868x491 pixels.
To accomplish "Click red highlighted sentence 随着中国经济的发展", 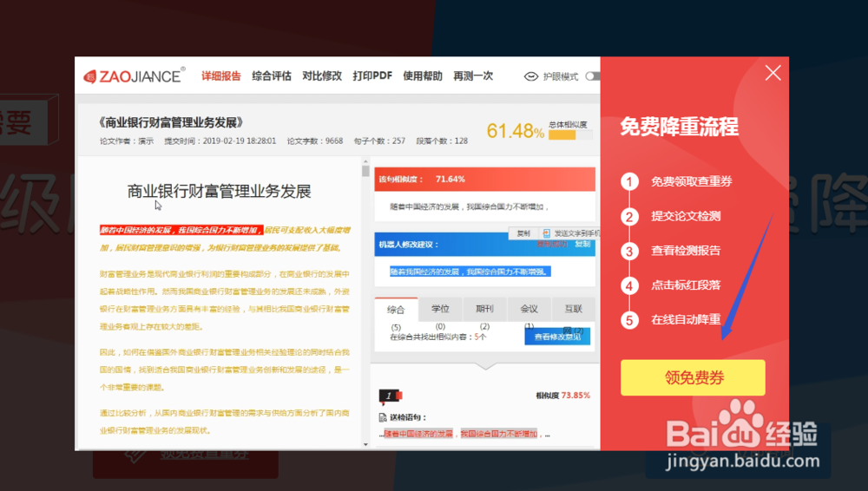I will 181,230.
